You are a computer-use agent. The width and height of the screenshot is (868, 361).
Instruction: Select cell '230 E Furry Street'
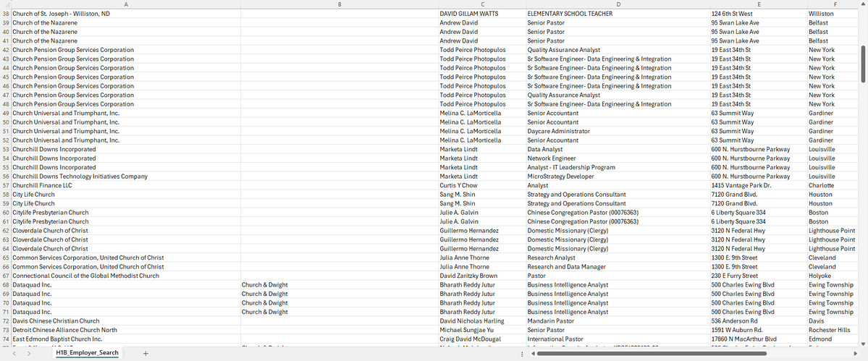point(759,276)
